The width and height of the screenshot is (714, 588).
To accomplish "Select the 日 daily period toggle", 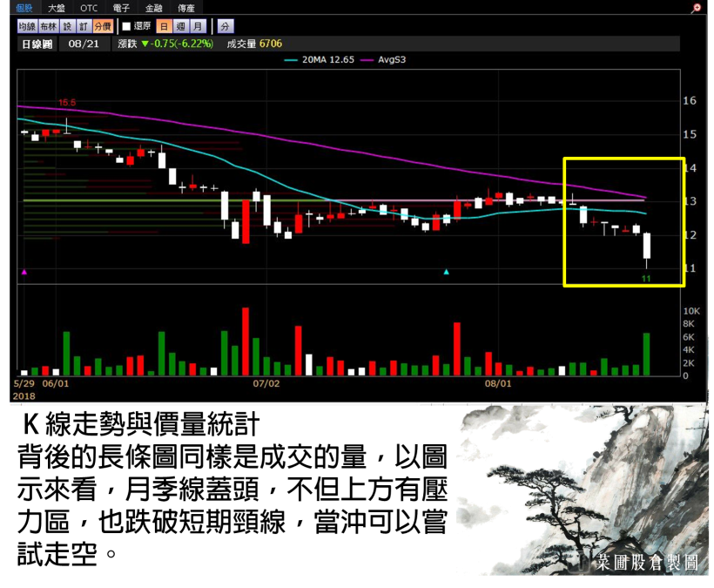I will coord(163,26).
